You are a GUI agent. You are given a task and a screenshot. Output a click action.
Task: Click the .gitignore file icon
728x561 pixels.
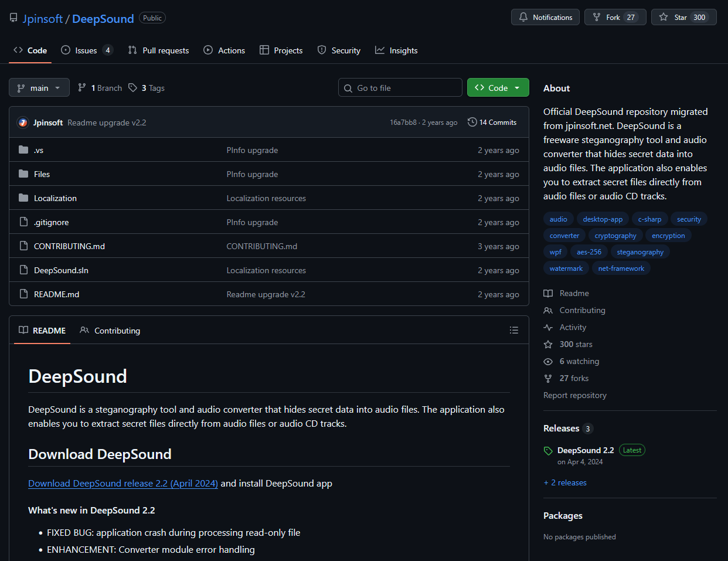(x=23, y=222)
